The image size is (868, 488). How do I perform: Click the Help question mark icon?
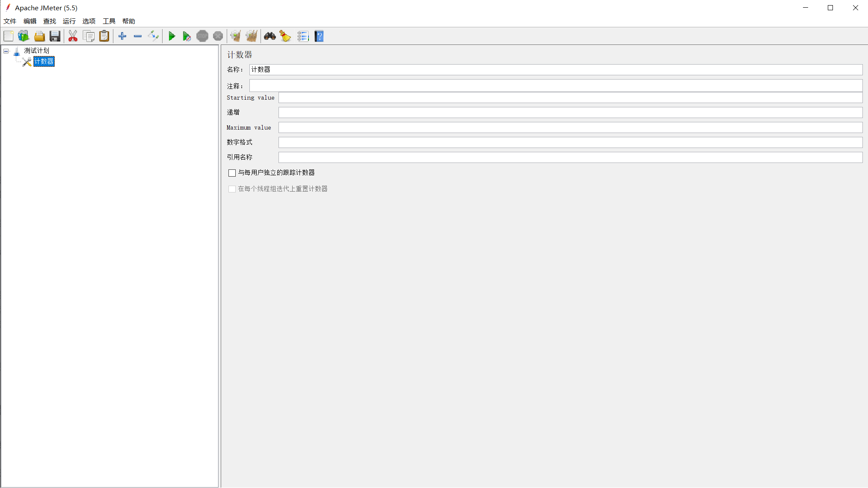pyautogui.click(x=319, y=36)
